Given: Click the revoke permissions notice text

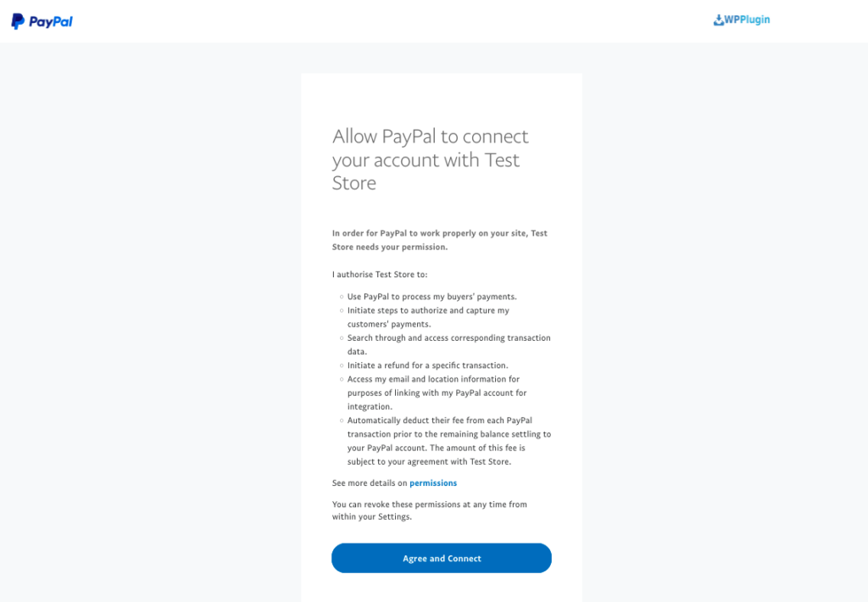Looking at the screenshot, I should 429,510.
